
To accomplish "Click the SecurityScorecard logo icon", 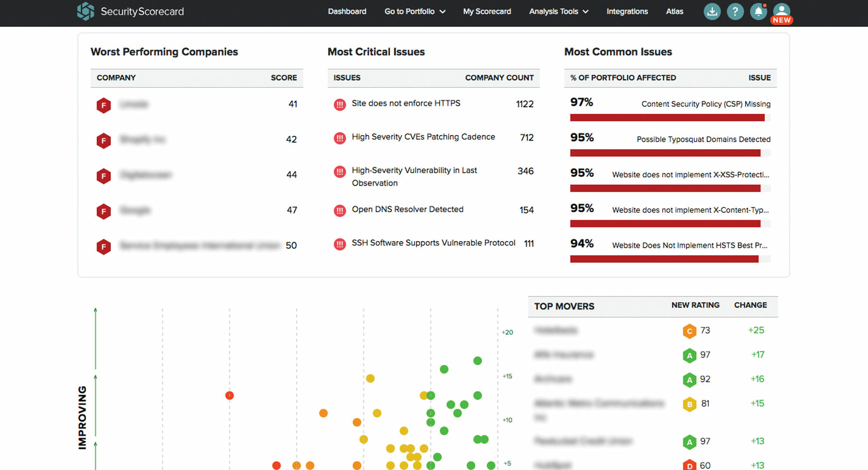I will 85,11.
